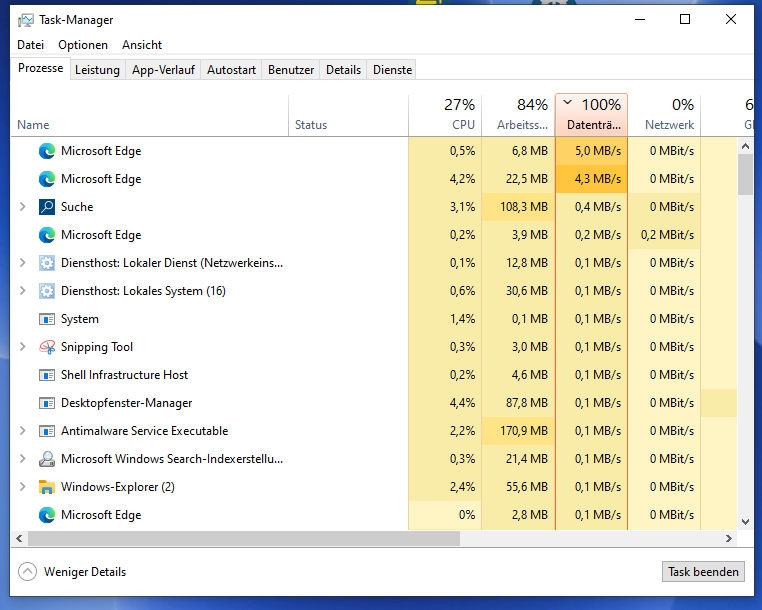
Task: Click the Edge icon with 2,8 MB memory
Action: (x=47, y=515)
